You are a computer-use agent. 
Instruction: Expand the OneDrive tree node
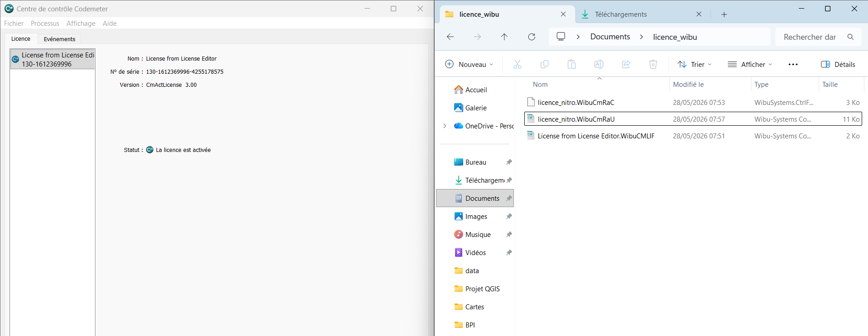pos(445,126)
